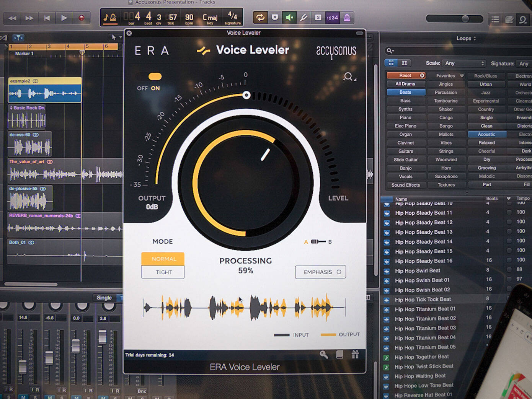Switch to column view in loop browser
Viewport: 532px width, 399px height.
(x=404, y=63)
